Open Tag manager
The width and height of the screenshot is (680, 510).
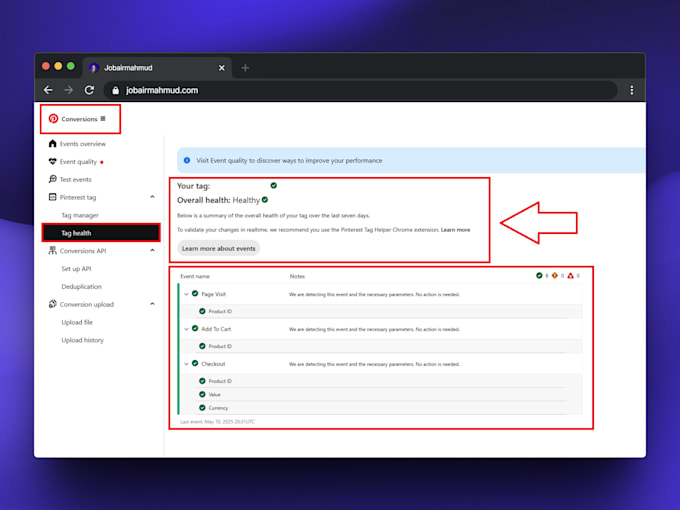(x=80, y=215)
